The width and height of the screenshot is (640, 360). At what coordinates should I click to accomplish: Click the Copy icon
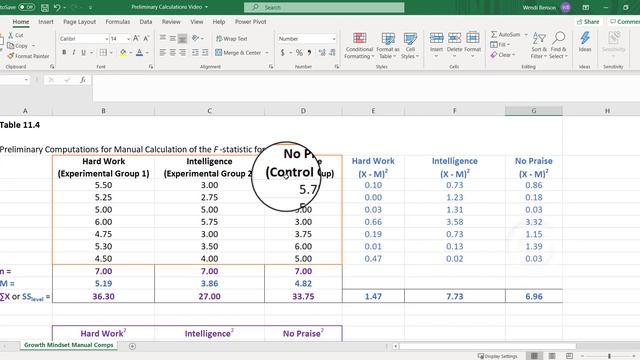point(11,46)
